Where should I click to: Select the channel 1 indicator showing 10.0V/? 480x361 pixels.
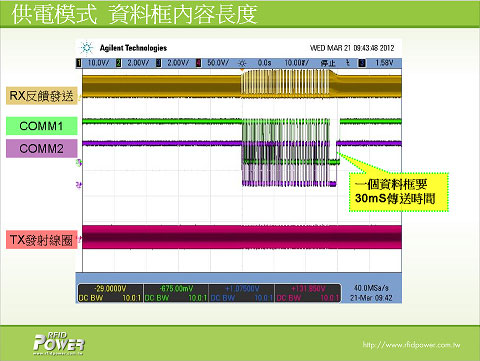[93, 63]
